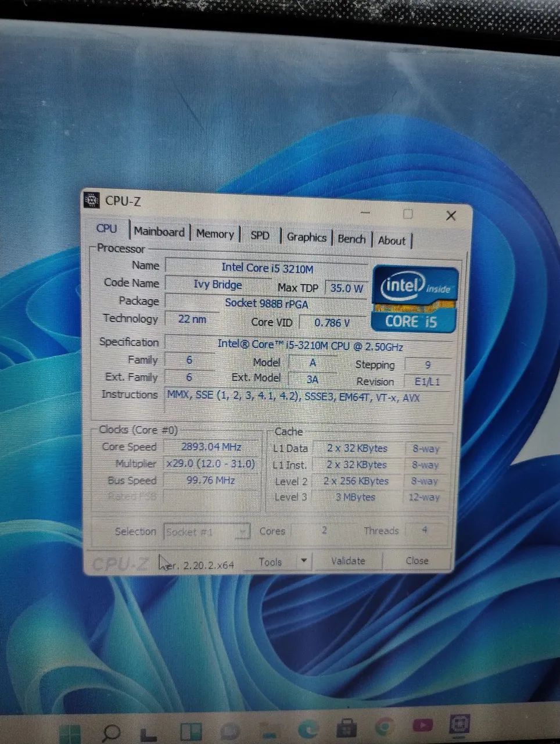Image resolution: width=560 pixels, height=744 pixels.
Task: Click the Level 3 value '3 MBytes'
Action: click(356, 498)
